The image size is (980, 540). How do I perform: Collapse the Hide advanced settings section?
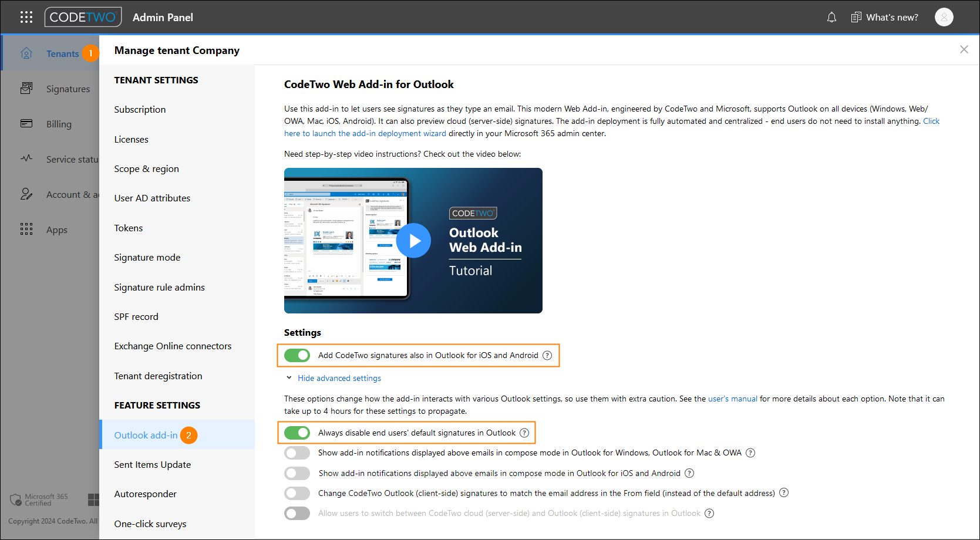339,378
